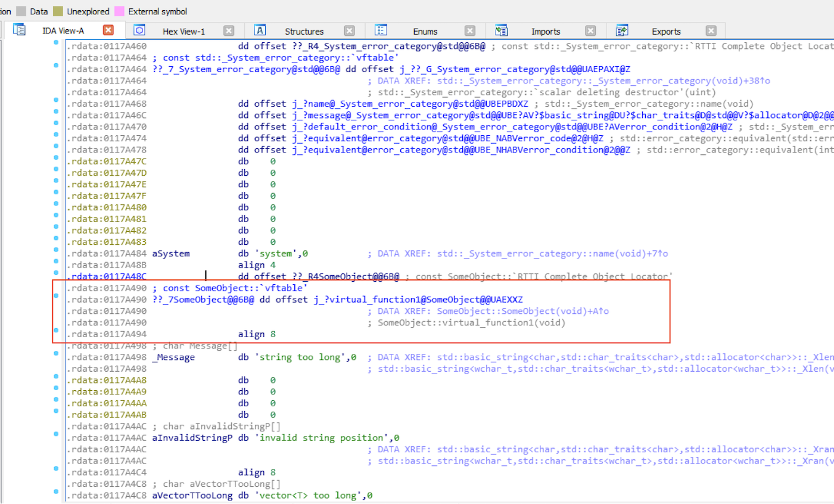Switch to the Enums tab
834x504 pixels.
425,32
